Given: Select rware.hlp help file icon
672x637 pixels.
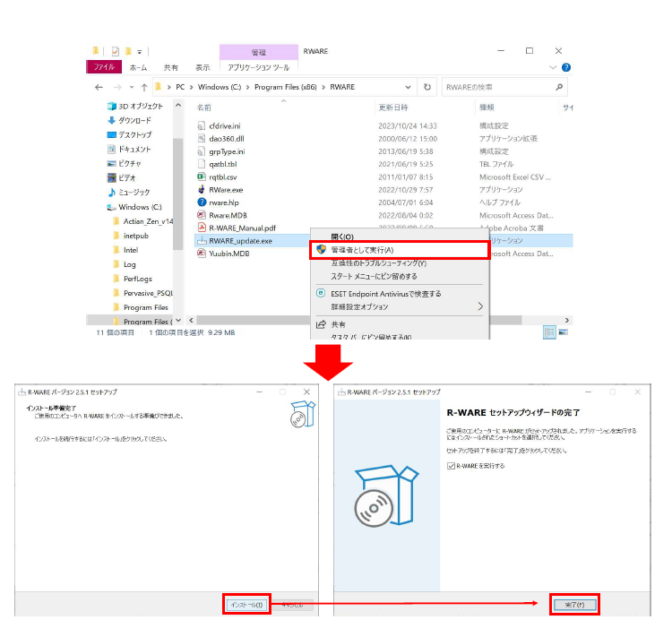Looking at the screenshot, I should tap(202, 202).
